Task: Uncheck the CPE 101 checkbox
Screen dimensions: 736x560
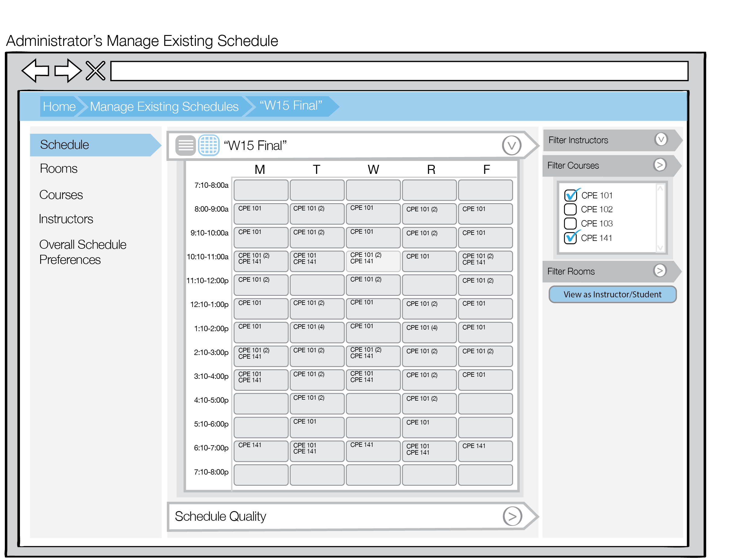Action: [570, 195]
